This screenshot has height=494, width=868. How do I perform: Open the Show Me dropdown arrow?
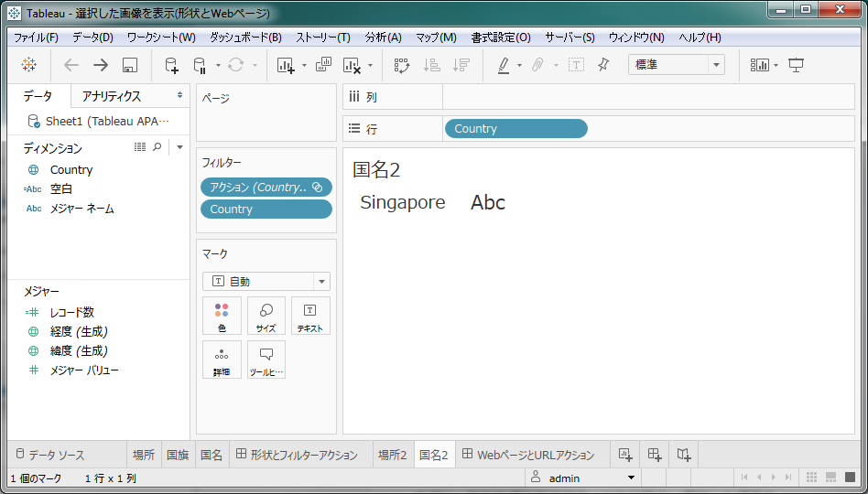coord(776,65)
